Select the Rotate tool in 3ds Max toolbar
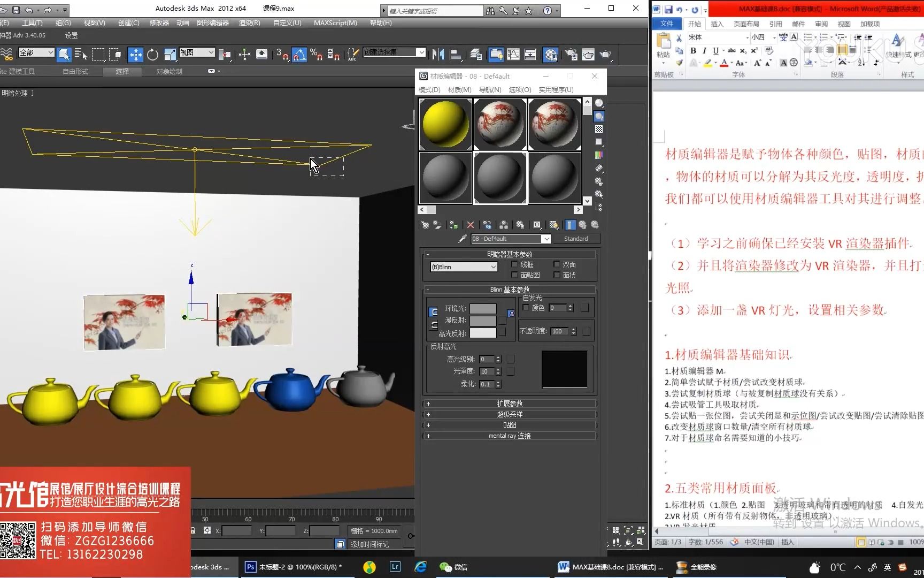Viewport: 924px width, 578px height. 153,55
